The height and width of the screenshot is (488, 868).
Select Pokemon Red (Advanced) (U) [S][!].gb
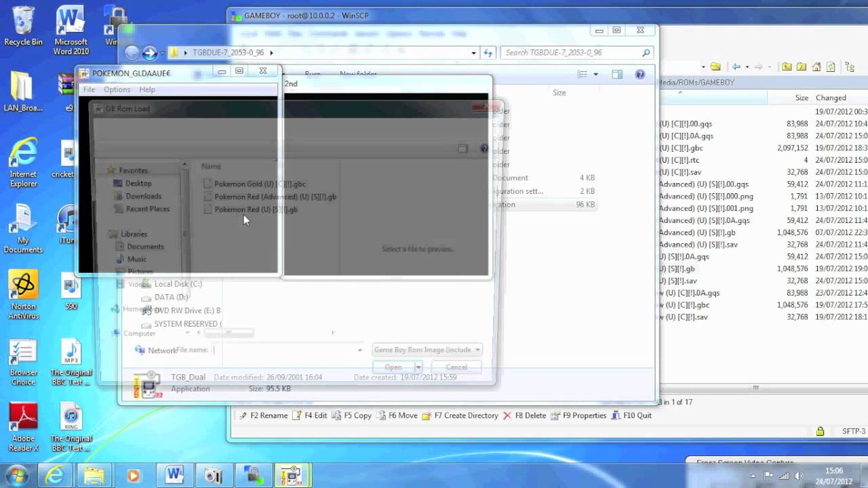[269, 197]
